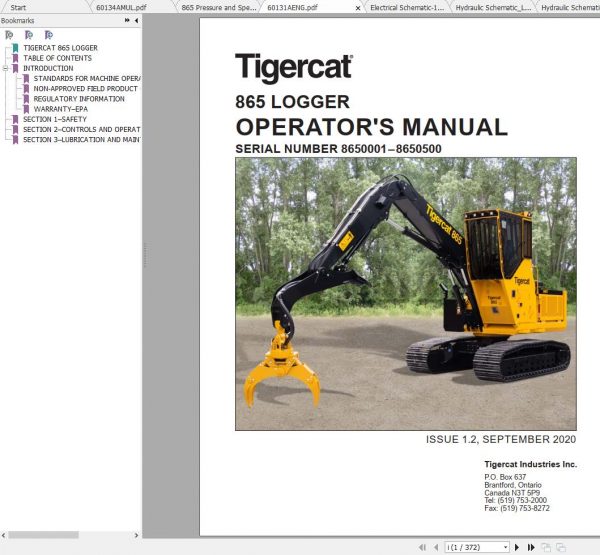Click the OPERATOR'S MANUAL heading text
Image resolution: width=600 pixels, height=555 pixels.
pos(372,127)
